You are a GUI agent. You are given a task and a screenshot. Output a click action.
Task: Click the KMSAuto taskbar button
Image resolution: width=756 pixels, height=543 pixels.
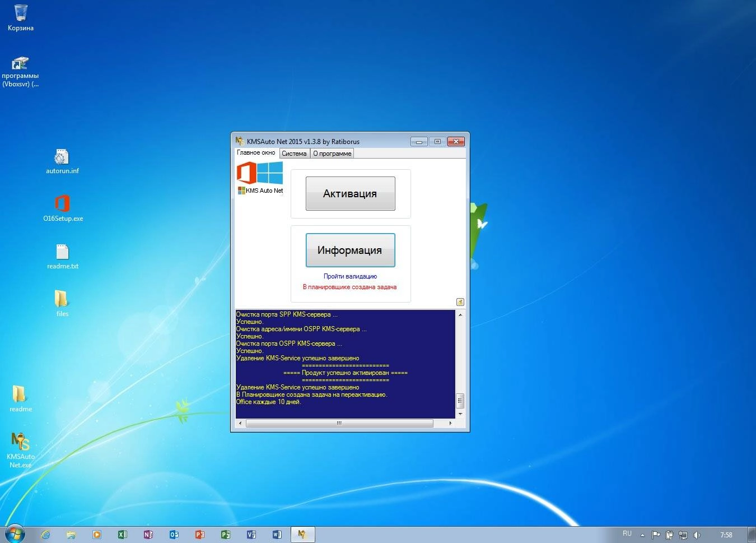coord(303,535)
